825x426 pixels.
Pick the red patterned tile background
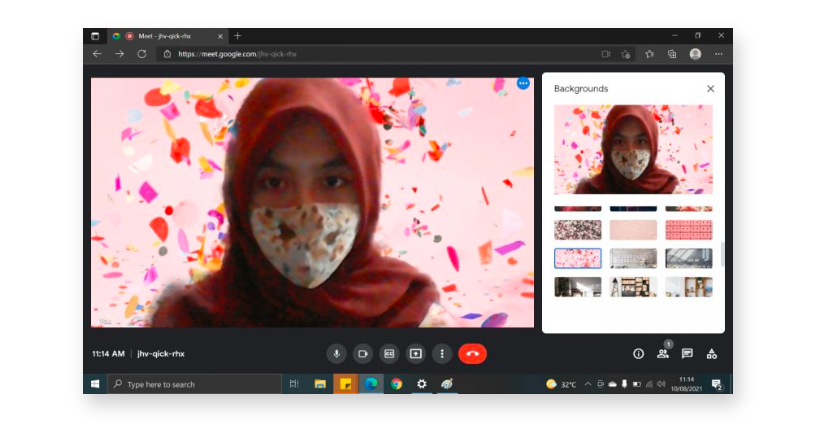click(x=689, y=230)
